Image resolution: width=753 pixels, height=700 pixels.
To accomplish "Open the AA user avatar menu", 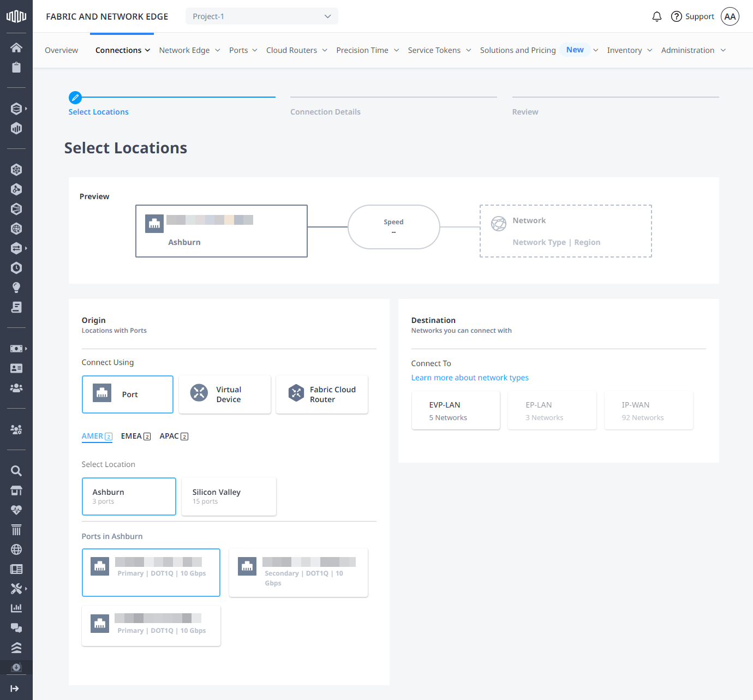I will click(730, 16).
